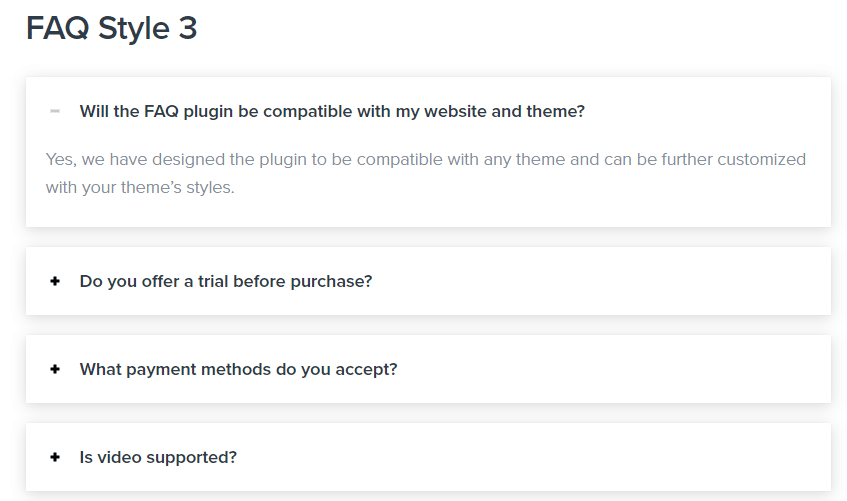Toggle the theme compatibility question title
Viewport: 847px width, 501px height.
[x=332, y=111]
